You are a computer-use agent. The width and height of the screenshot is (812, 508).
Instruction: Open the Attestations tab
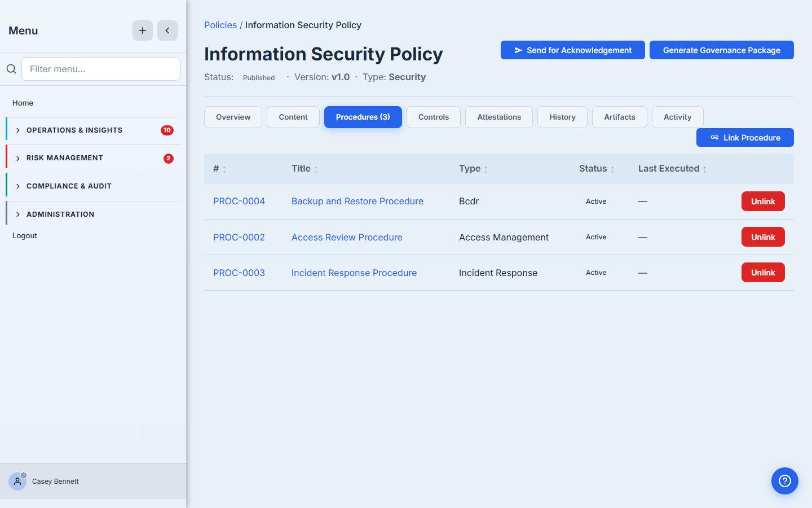coord(499,117)
